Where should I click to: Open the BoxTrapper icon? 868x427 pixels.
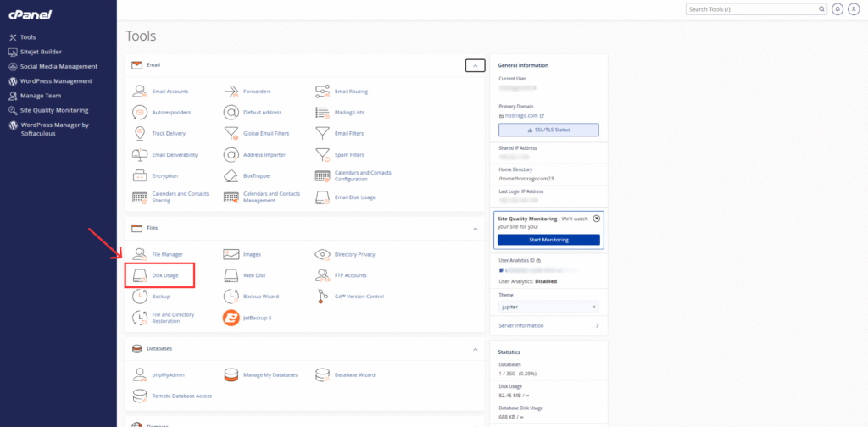pos(231,176)
